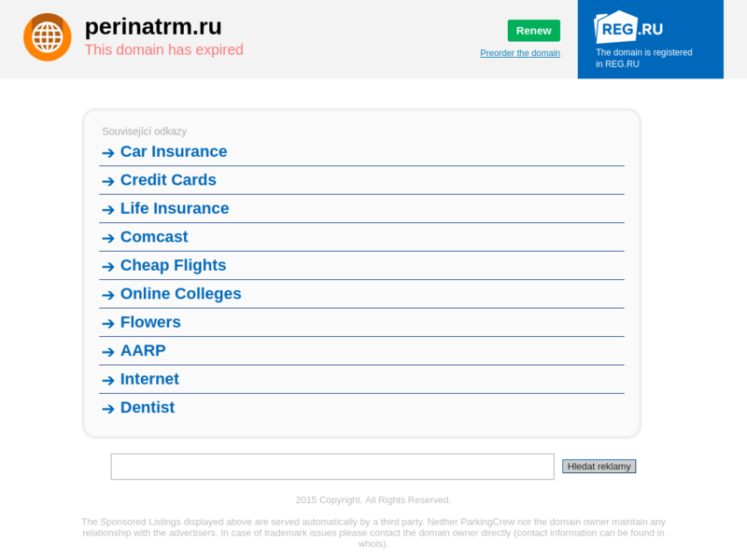
Task: Open the Credit Cards link
Action: click(168, 180)
